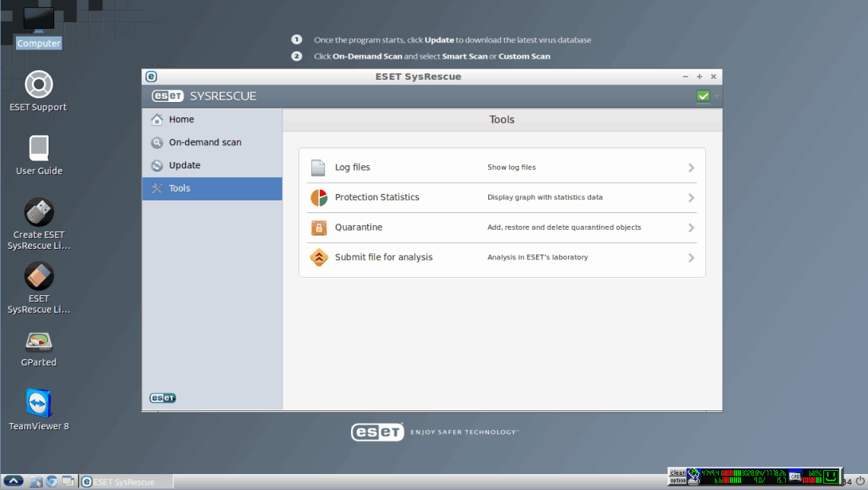Minimize the ESET SysRescue window
Viewport: 868px width, 490px height.
(685, 77)
